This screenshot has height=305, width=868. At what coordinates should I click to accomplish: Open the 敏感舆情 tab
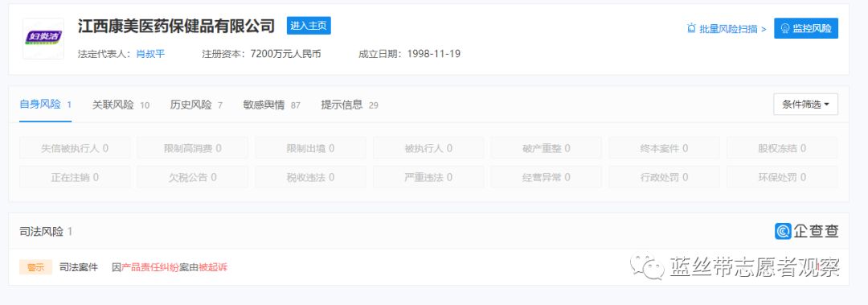[x=272, y=105]
